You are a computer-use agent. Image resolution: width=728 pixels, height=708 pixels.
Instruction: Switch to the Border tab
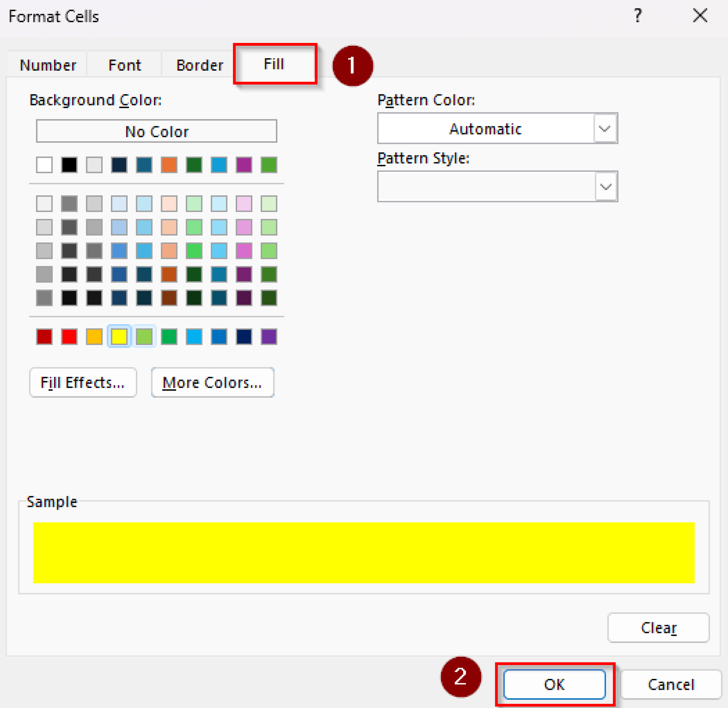pos(200,65)
